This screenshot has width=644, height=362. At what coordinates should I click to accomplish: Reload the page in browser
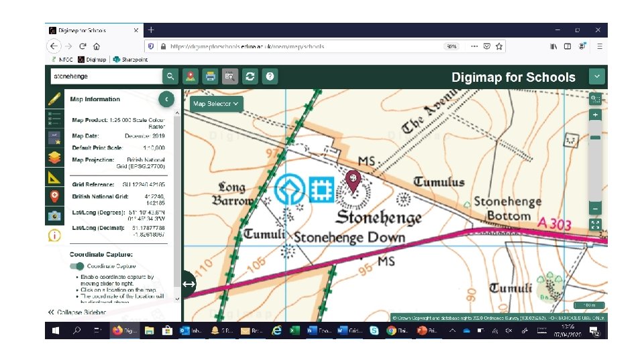[x=83, y=46]
